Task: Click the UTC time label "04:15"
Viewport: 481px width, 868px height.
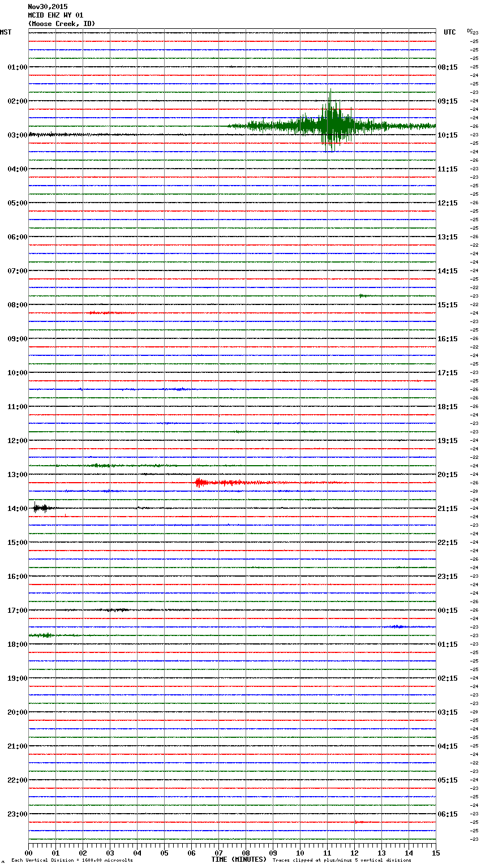Action: tap(448, 746)
